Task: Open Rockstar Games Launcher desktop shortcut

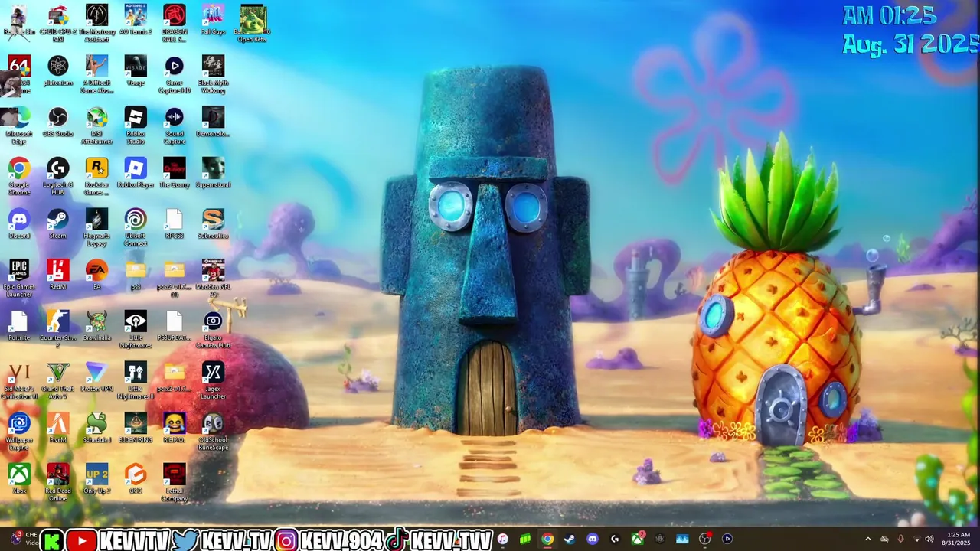Action: pyautogui.click(x=96, y=176)
